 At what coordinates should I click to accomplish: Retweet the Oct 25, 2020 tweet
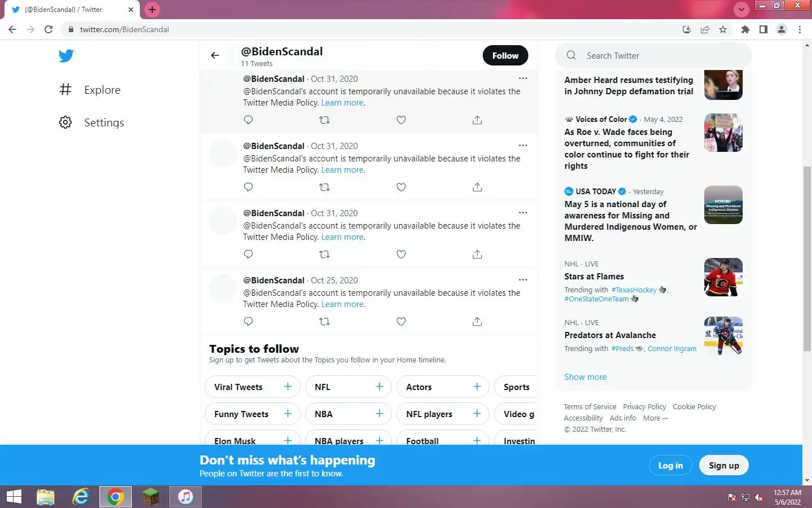coord(324,321)
